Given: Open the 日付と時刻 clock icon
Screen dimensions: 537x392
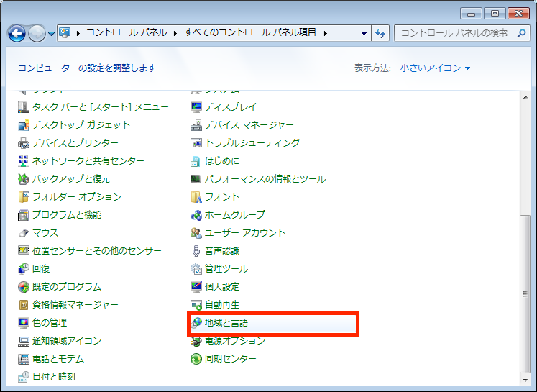Looking at the screenshot, I should tap(24, 377).
